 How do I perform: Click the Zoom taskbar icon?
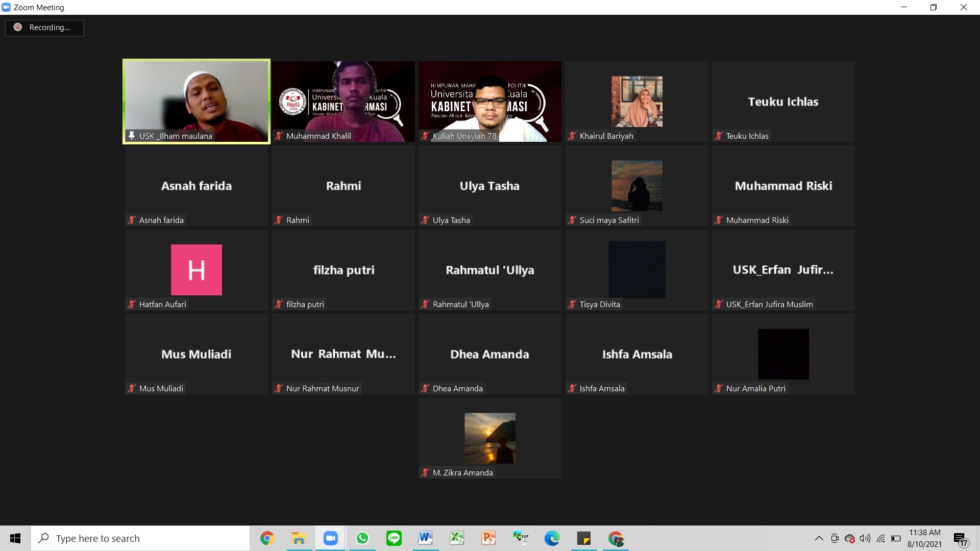pos(331,538)
